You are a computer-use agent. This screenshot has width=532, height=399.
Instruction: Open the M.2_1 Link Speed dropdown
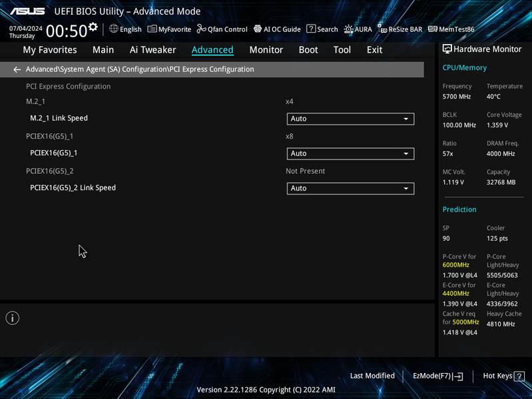[x=350, y=119]
